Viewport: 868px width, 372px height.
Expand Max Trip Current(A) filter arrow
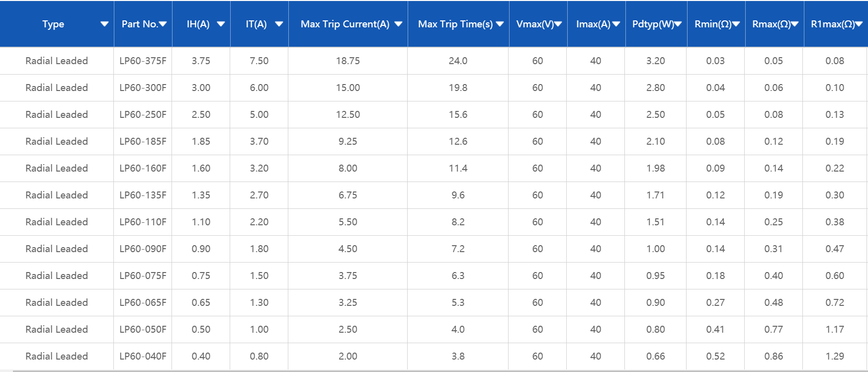398,24
